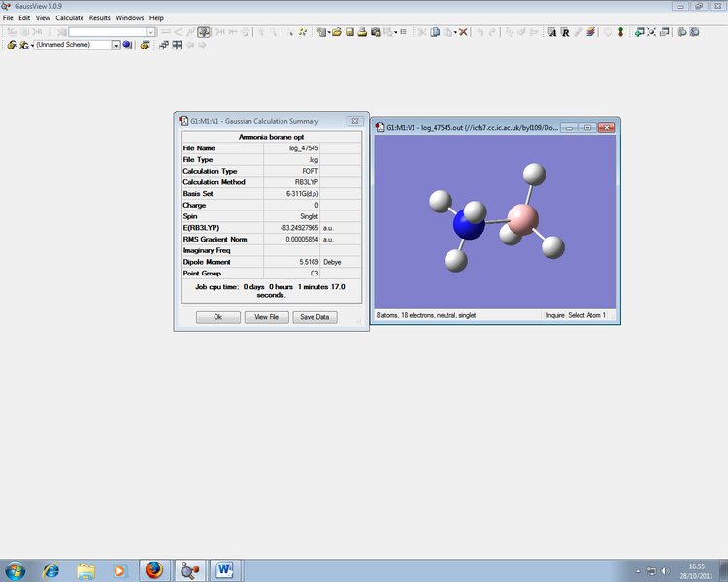Open the Help menu

tap(156, 18)
